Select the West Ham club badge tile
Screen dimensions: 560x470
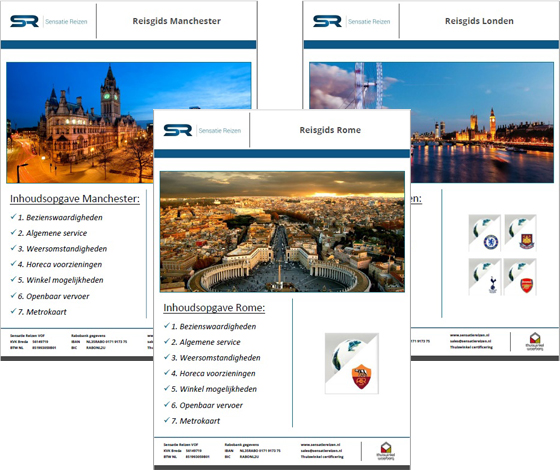coord(520,233)
